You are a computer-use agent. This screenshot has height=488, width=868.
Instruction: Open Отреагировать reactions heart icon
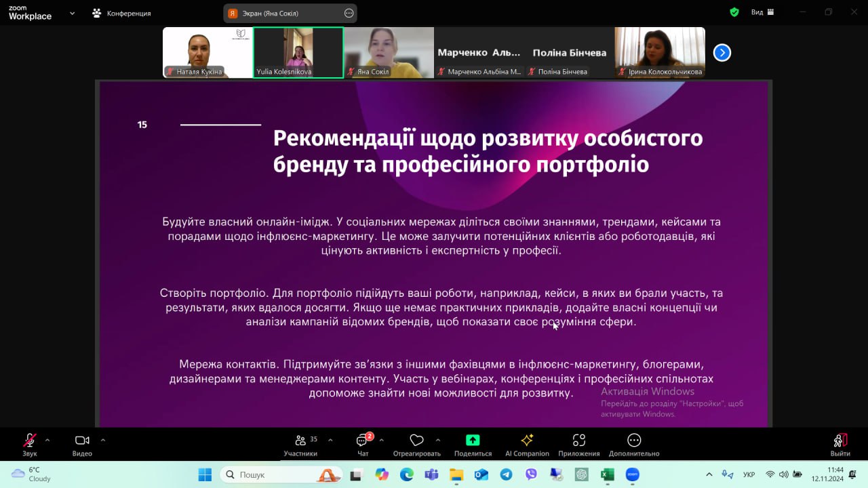click(x=416, y=441)
